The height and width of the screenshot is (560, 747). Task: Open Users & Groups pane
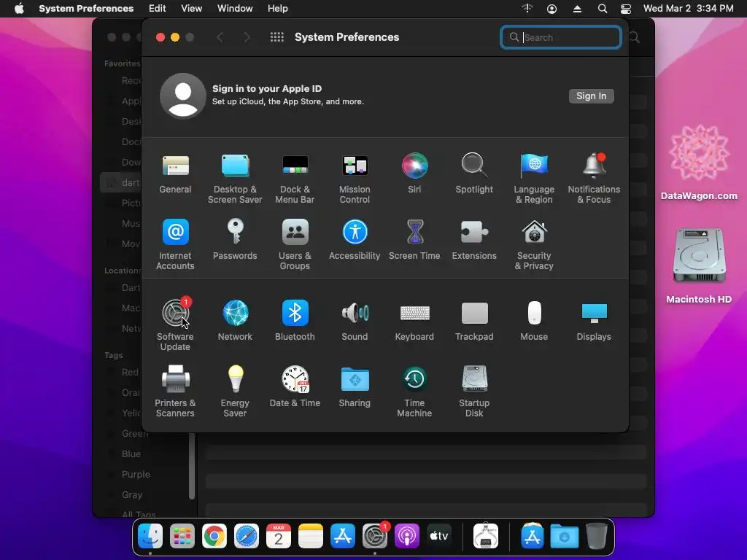point(295,245)
